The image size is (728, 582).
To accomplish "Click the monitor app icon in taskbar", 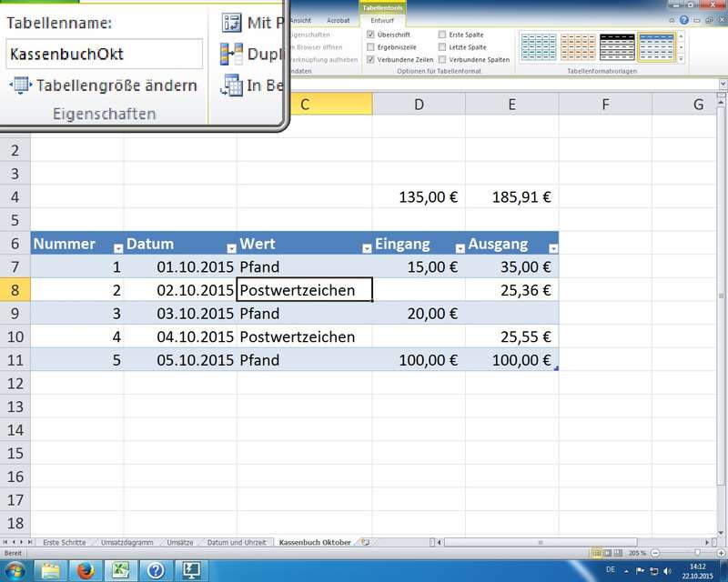I will [191, 570].
